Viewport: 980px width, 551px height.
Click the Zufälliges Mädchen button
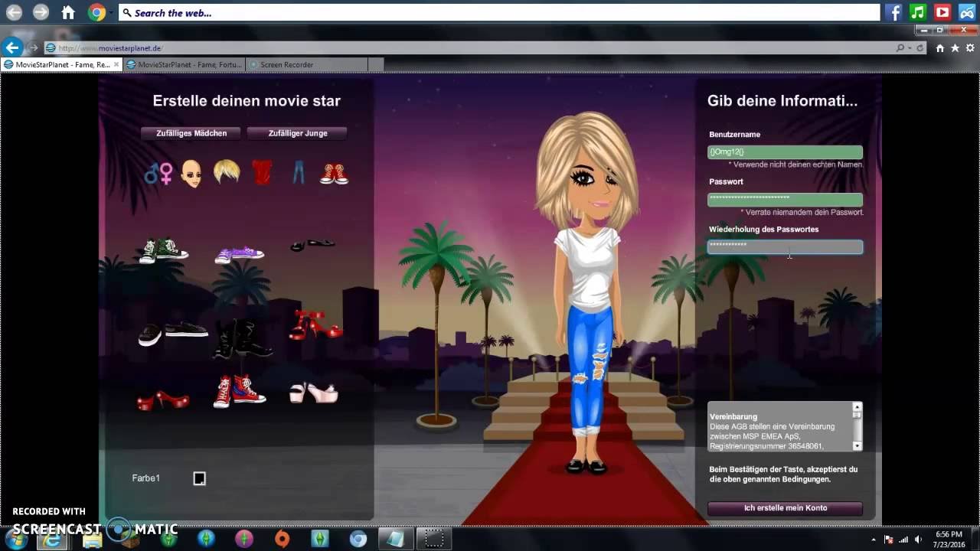(191, 133)
